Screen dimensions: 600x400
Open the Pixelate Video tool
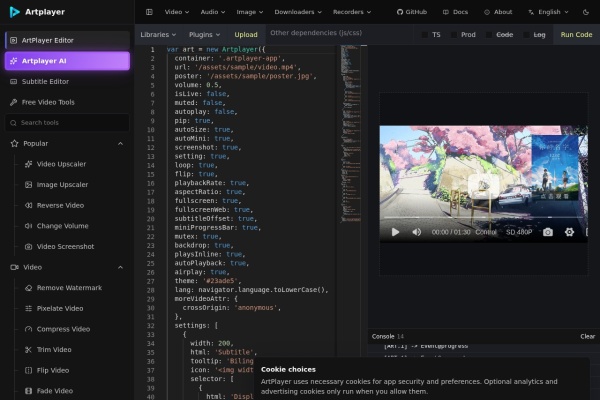(x=60, y=308)
